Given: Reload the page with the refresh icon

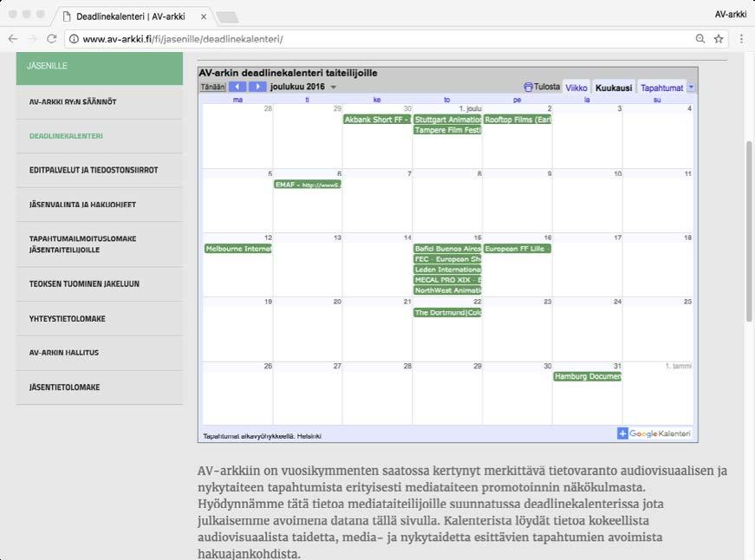Looking at the screenshot, I should tap(51, 39).
